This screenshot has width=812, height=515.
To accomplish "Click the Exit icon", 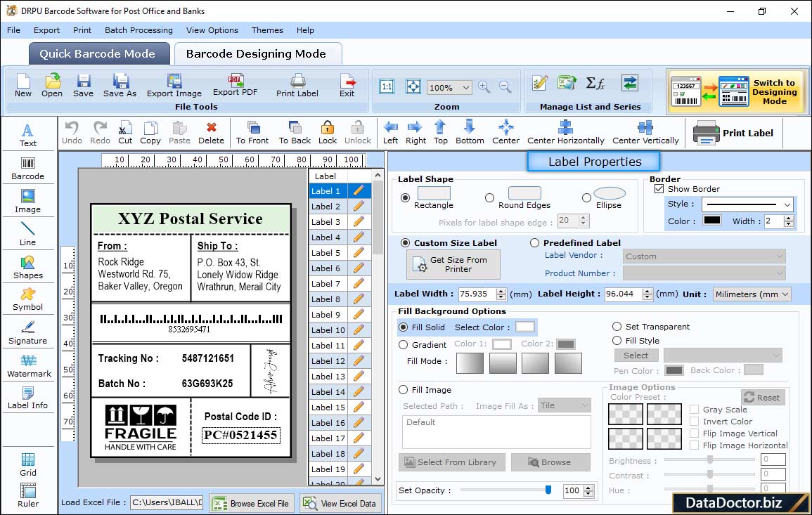I will [347, 86].
